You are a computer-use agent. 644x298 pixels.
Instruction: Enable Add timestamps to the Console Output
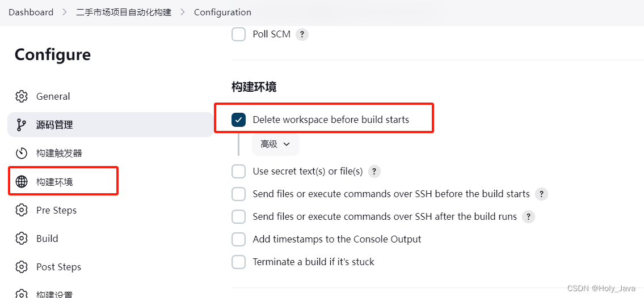(239, 239)
